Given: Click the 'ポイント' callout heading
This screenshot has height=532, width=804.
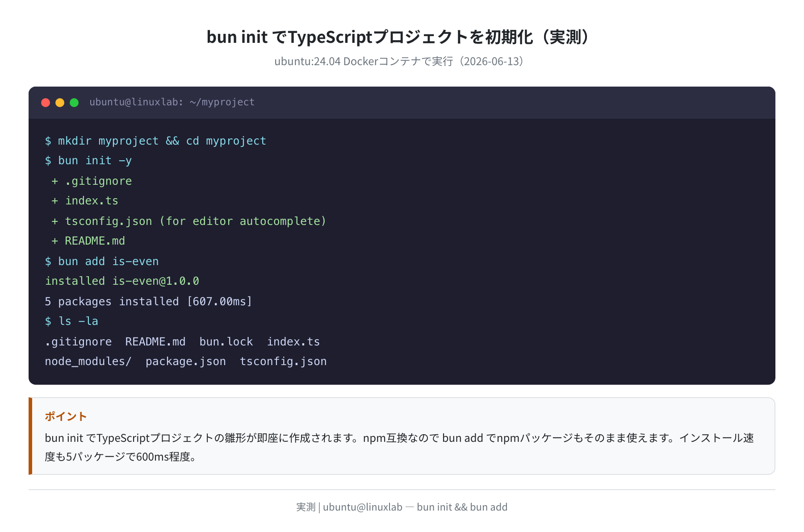Looking at the screenshot, I should (66, 416).
